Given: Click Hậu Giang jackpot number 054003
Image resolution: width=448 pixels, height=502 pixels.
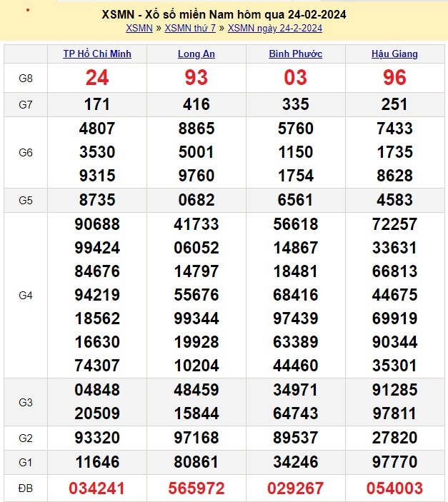Looking at the screenshot, I should click(x=394, y=488).
